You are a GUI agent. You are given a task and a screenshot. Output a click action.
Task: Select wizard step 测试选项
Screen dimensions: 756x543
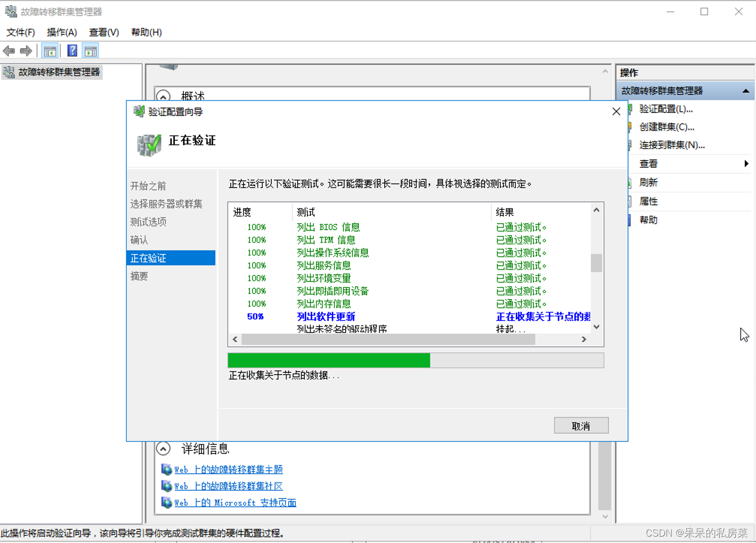148,222
